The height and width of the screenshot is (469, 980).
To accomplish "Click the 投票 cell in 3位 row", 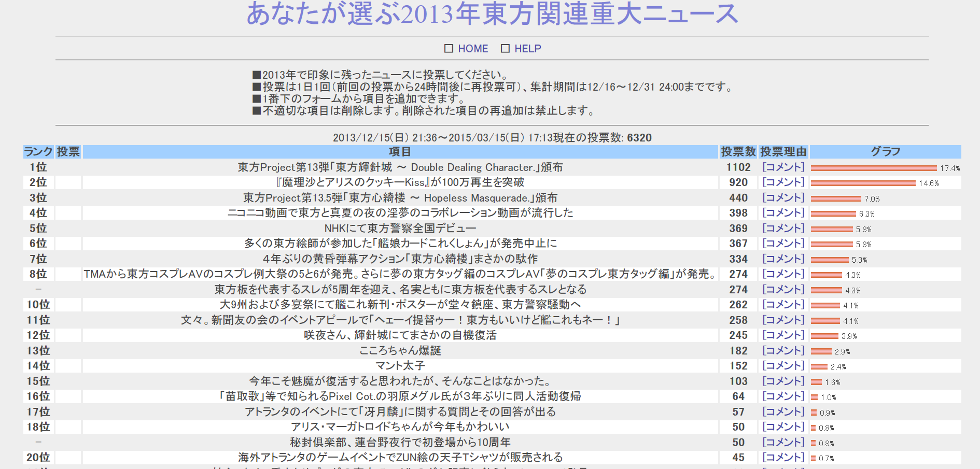I will pyautogui.click(x=68, y=198).
